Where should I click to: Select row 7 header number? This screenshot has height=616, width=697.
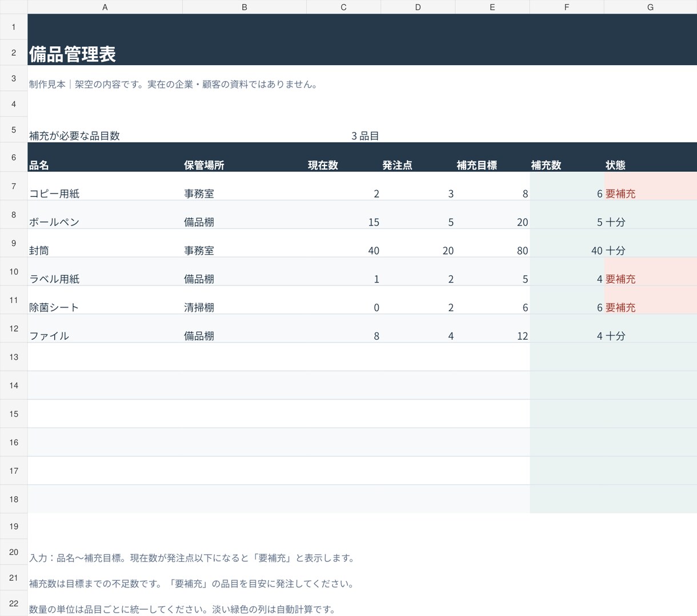(x=14, y=186)
